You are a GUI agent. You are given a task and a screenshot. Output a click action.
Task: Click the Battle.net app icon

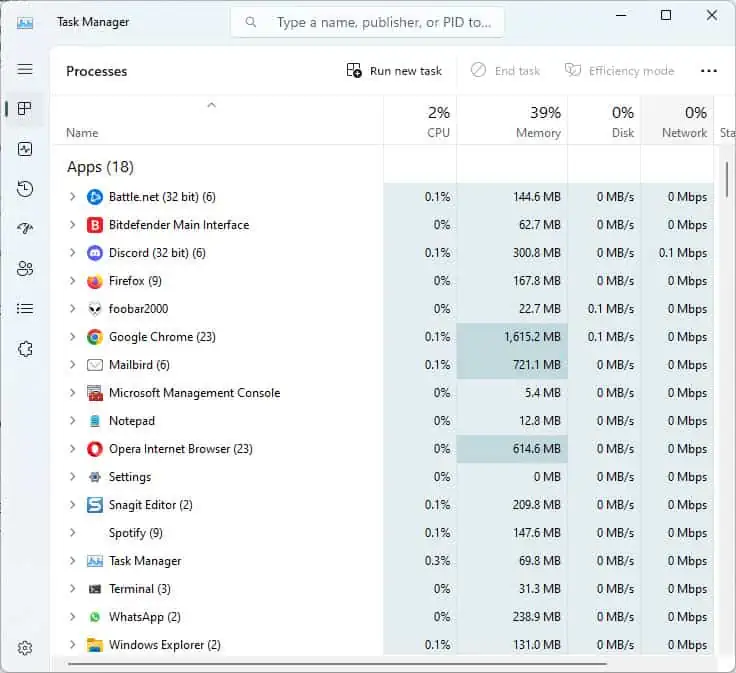[x=95, y=197]
